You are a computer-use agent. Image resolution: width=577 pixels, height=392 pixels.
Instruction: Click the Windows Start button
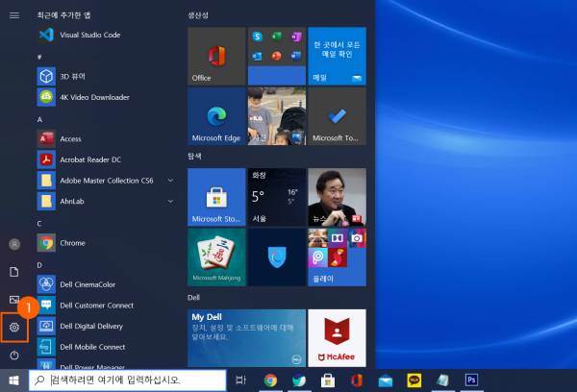pyautogui.click(x=14, y=380)
